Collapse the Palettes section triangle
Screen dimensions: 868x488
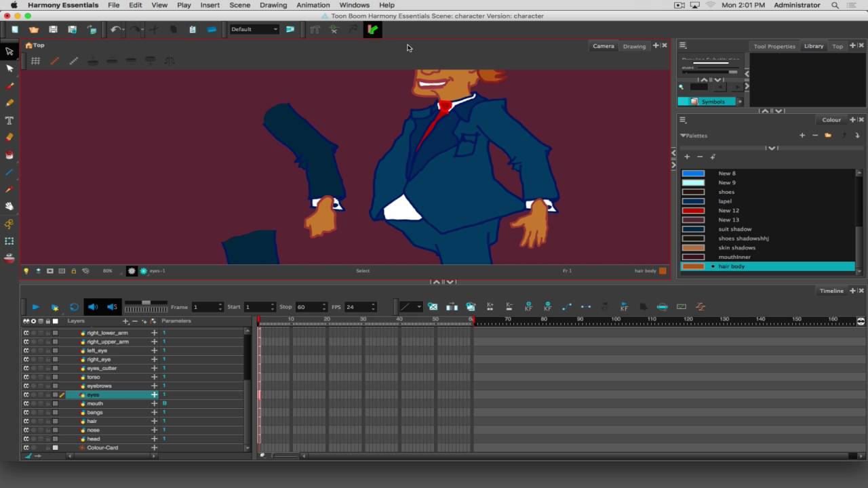pos(683,136)
